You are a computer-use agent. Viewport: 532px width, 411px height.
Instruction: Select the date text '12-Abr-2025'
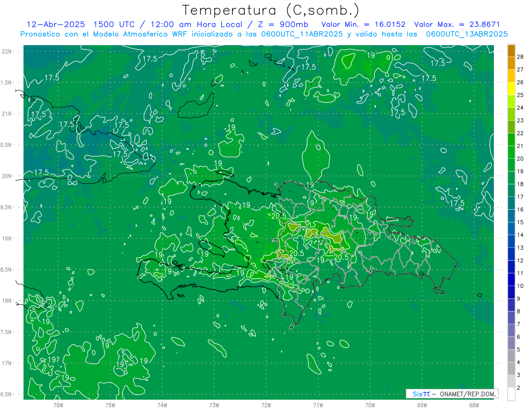point(55,24)
